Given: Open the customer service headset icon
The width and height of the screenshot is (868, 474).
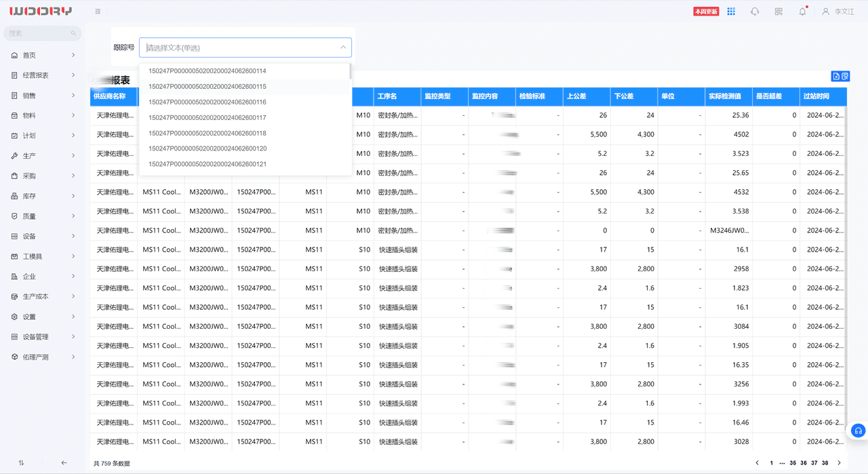Looking at the screenshot, I should (x=755, y=12).
